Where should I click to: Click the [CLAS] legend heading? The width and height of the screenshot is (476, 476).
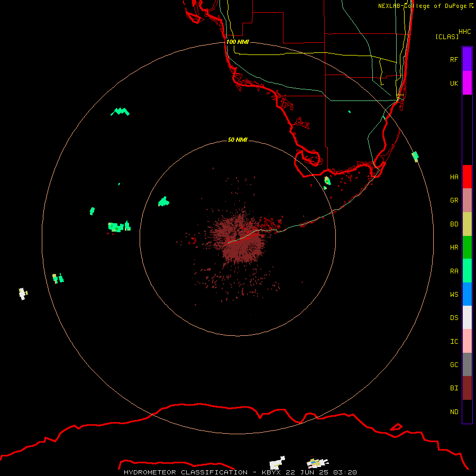point(447,36)
